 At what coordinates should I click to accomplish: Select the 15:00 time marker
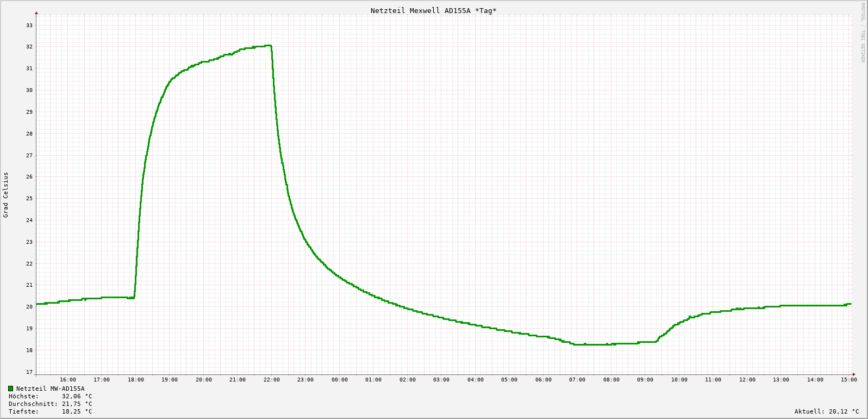tap(848, 380)
